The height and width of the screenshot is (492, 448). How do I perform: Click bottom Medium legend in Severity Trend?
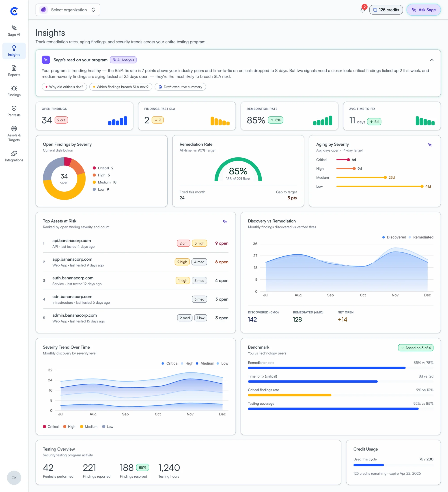click(x=89, y=427)
